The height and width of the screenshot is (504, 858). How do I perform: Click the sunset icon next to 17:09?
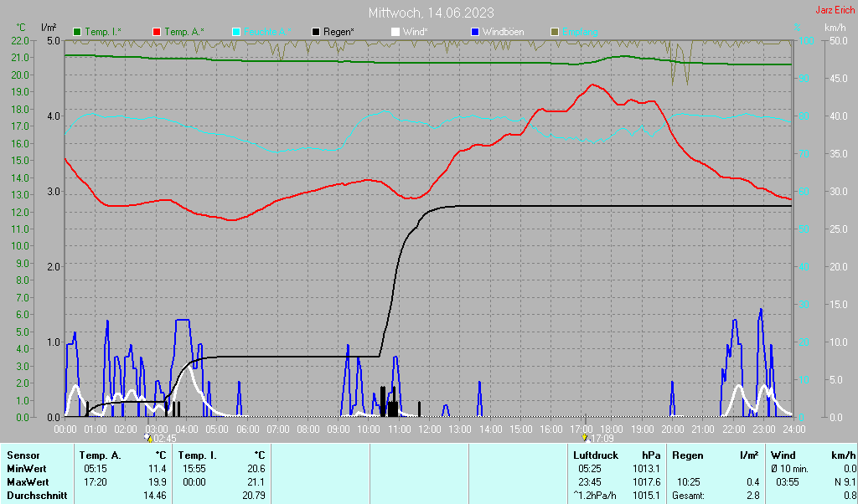[x=585, y=438]
